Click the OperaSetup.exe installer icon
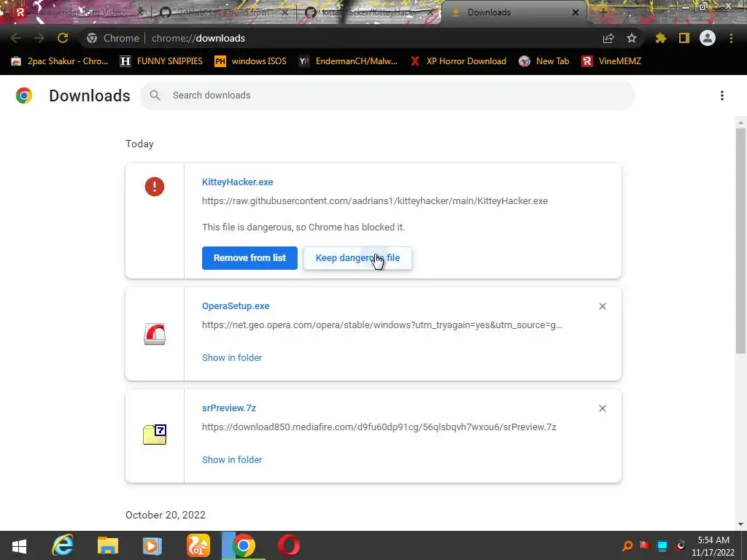 click(155, 334)
